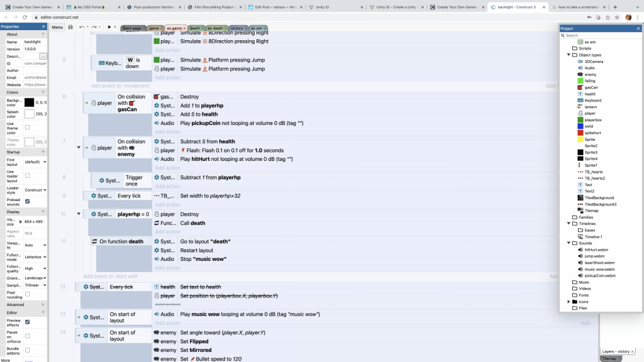Reload the browser page

point(25,17)
